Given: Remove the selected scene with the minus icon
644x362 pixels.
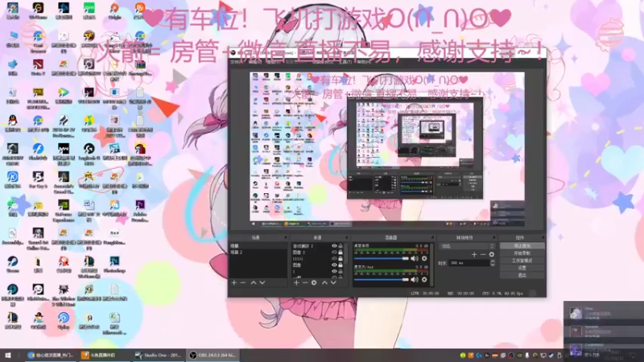Looking at the screenshot, I should click(243, 283).
